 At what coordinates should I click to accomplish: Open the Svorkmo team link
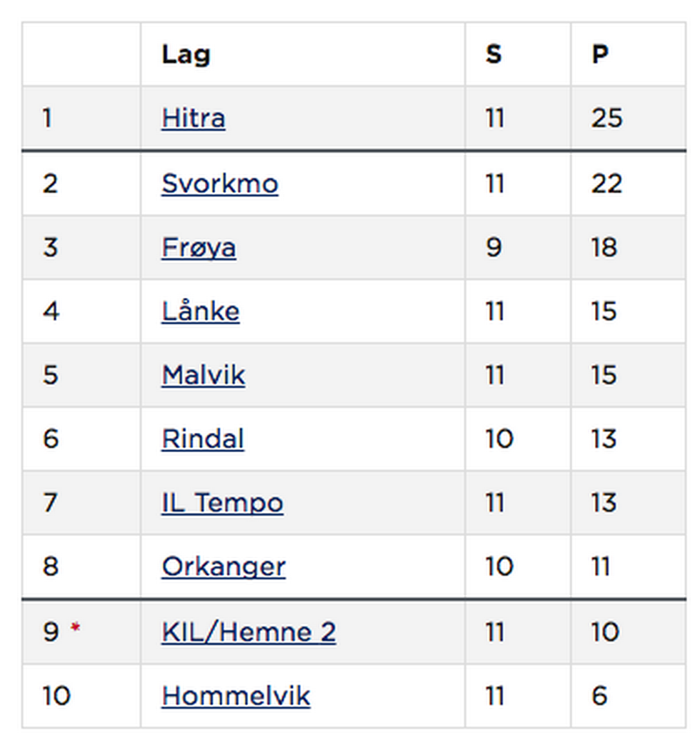point(219,184)
